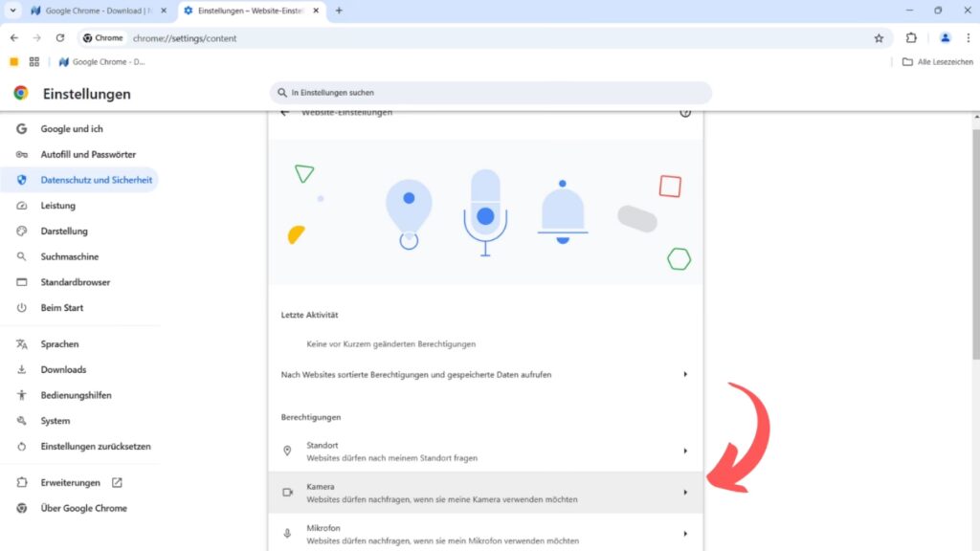Open the tab search dropdown arrow
Screen dimensions: 980x551
[13, 11]
